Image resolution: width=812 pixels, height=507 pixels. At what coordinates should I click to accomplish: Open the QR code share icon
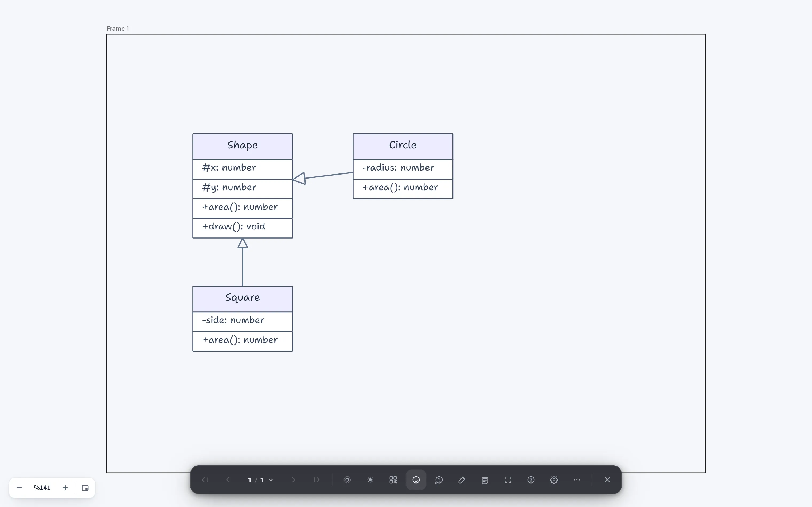pyautogui.click(x=393, y=480)
